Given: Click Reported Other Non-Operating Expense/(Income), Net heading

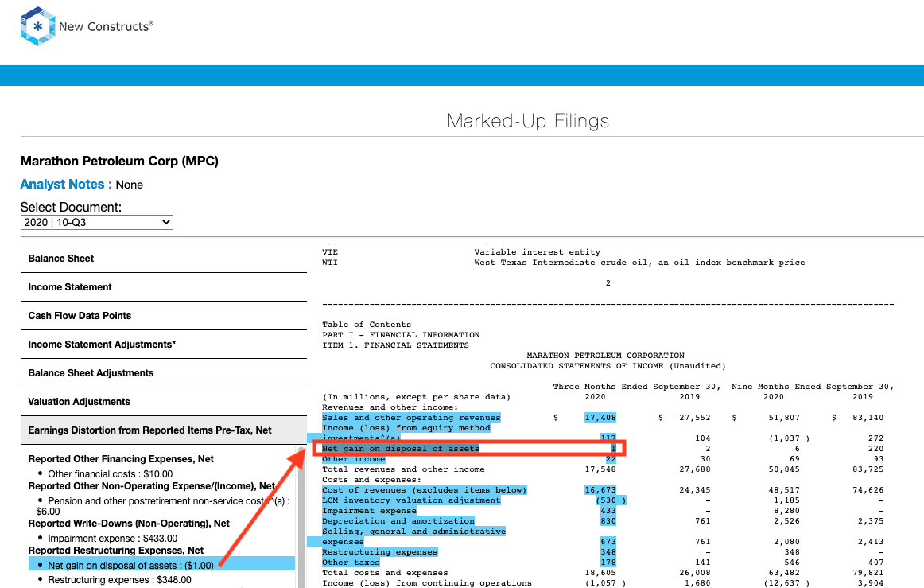Looking at the screenshot, I should pyautogui.click(x=152, y=486).
